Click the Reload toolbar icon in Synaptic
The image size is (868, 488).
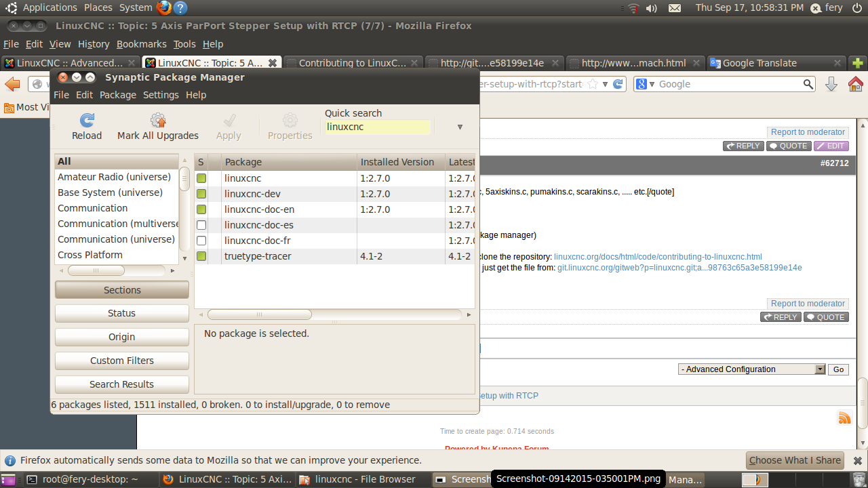tap(87, 121)
